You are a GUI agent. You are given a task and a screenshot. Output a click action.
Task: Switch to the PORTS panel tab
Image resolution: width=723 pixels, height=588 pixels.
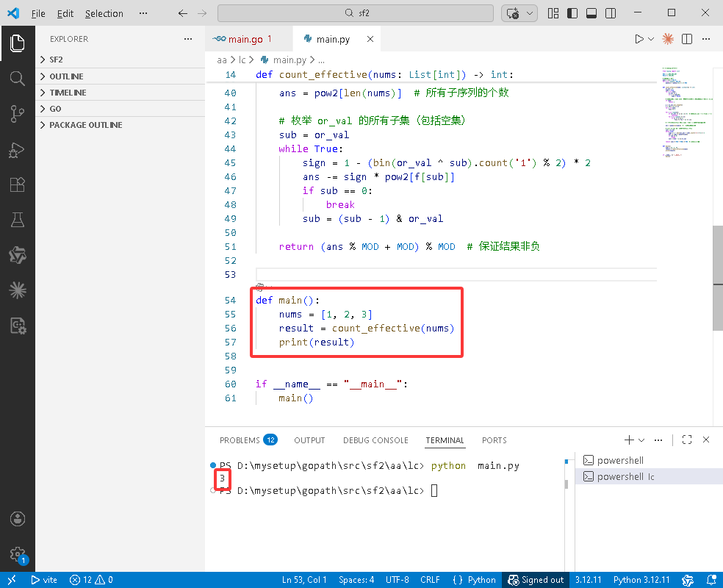coord(494,440)
